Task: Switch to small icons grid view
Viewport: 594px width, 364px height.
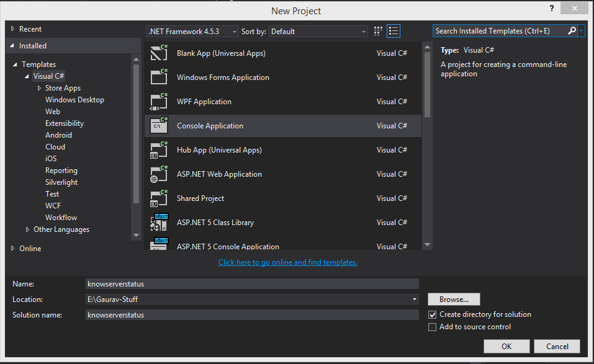Action: [379, 31]
